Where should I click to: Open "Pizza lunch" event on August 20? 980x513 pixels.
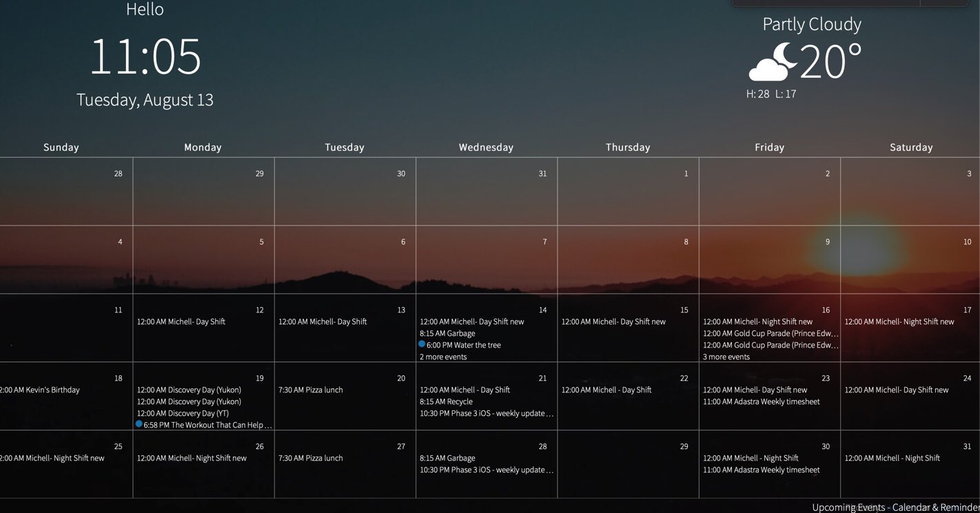(x=310, y=390)
